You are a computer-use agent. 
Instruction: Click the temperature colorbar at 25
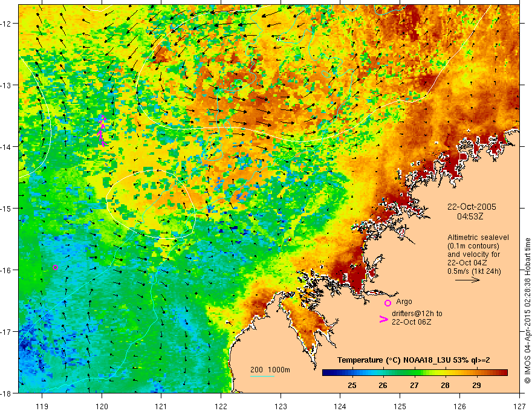click(352, 373)
